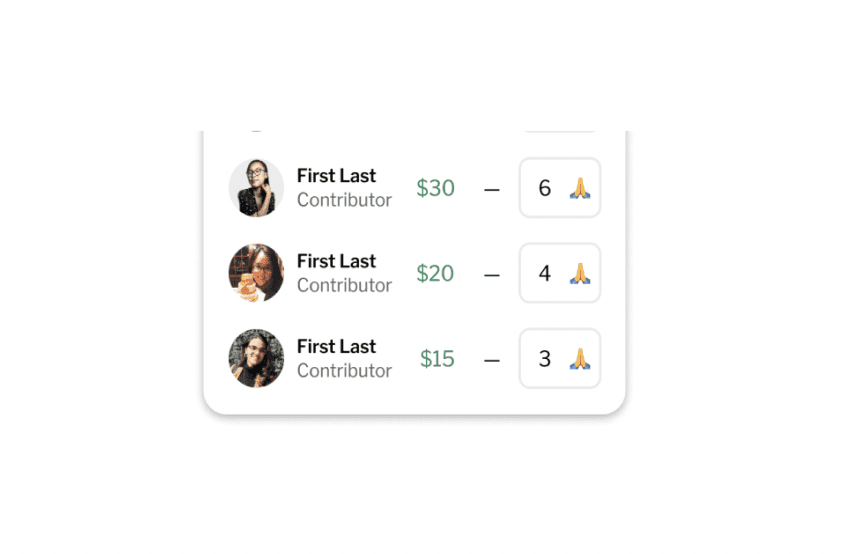The height and width of the screenshot is (554, 842).
Task: Open avatar of the $20 contributor
Action: (256, 273)
